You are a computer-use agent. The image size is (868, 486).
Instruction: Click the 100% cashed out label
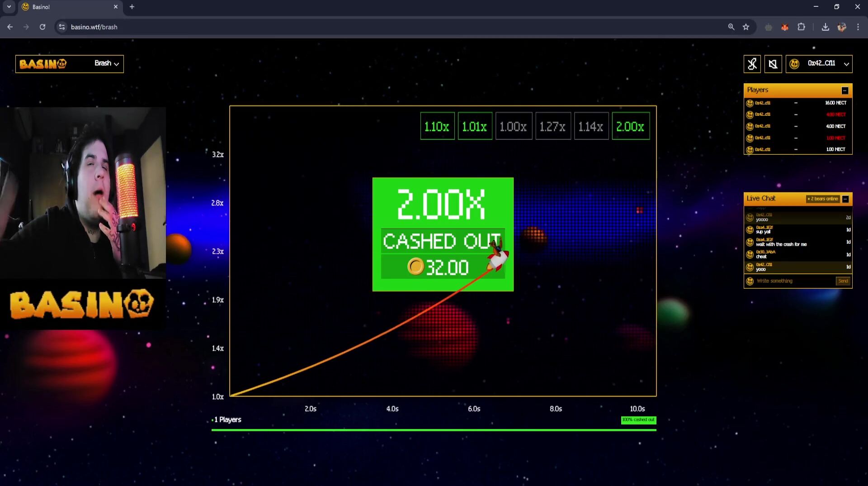click(x=638, y=420)
